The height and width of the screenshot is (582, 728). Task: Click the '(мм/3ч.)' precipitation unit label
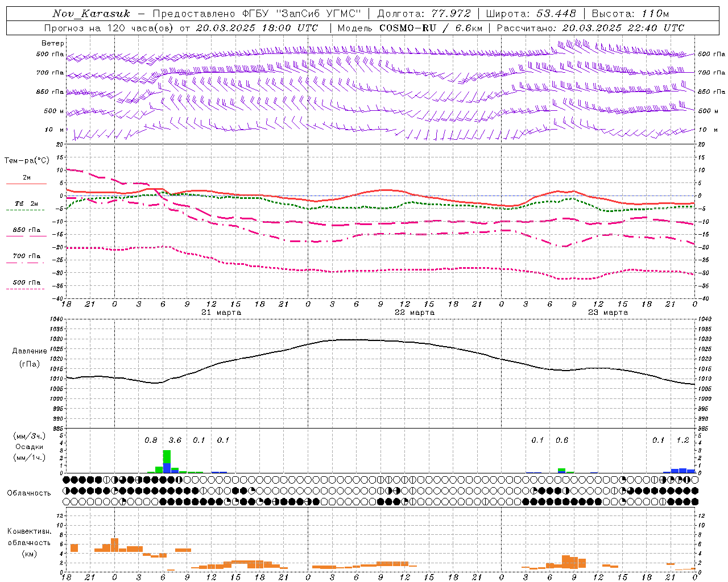coord(30,436)
